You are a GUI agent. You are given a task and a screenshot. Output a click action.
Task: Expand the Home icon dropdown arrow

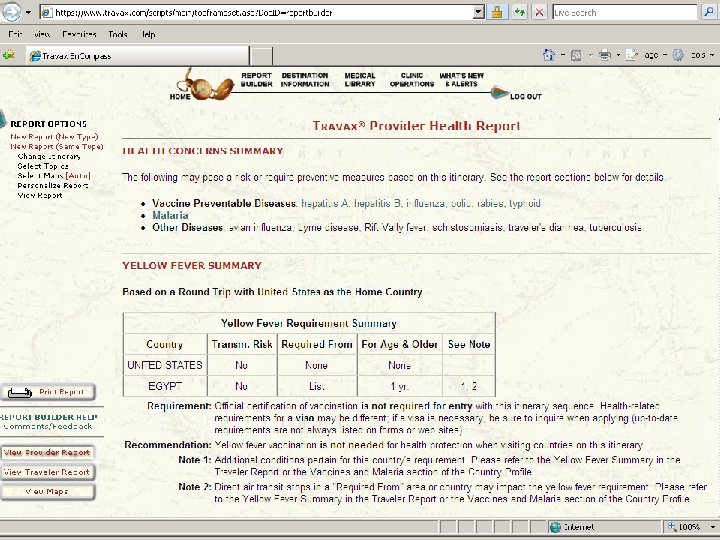coord(563,55)
